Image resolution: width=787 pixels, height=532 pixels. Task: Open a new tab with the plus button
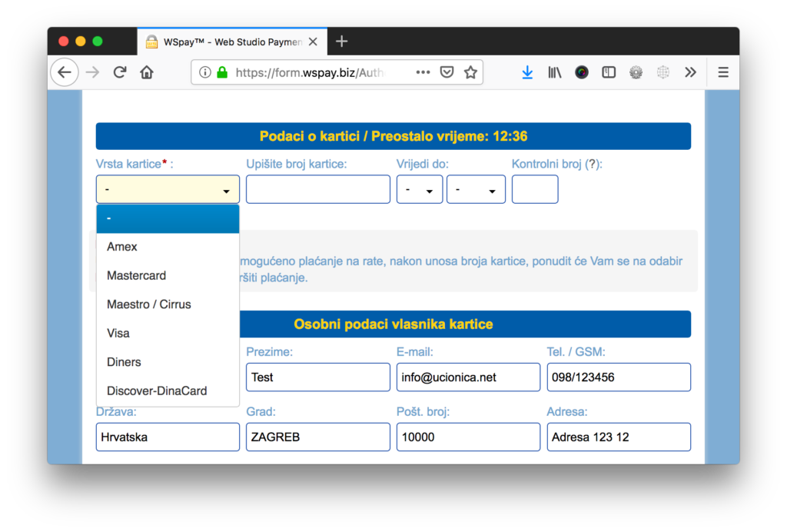342,42
